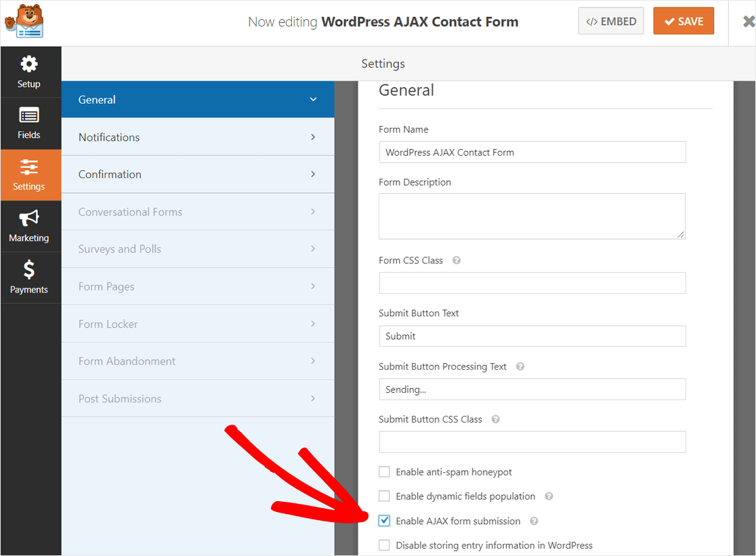Open the Form CSS Class help tooltip
The image size is (756, 556).
point(456,260)
